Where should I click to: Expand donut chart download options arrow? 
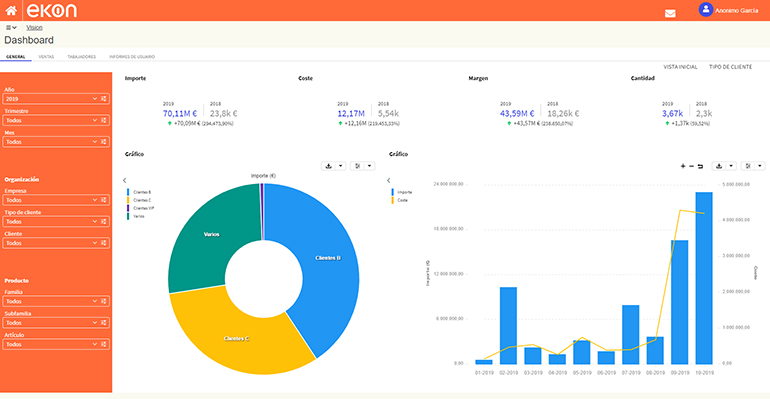coord(341,166)
